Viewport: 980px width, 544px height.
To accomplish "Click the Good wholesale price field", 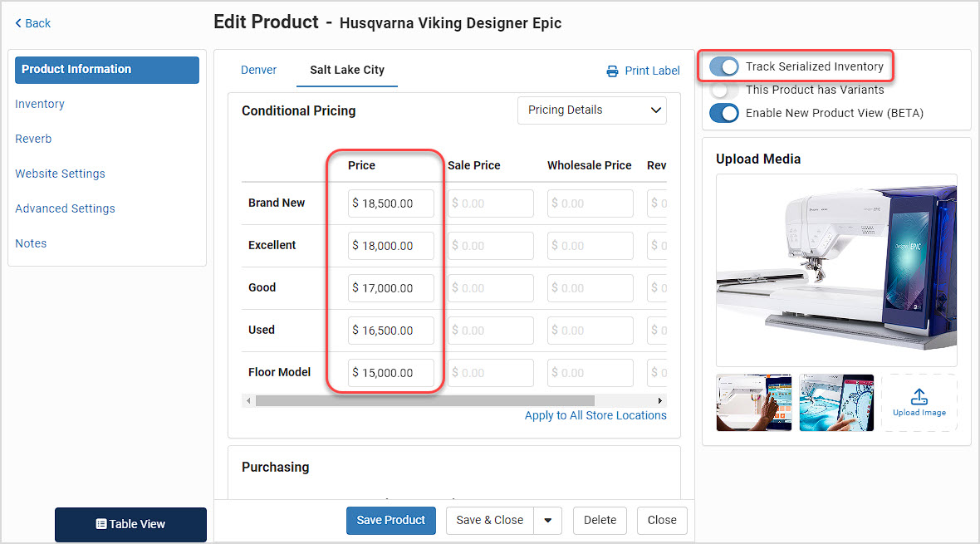I will point(590,288).
